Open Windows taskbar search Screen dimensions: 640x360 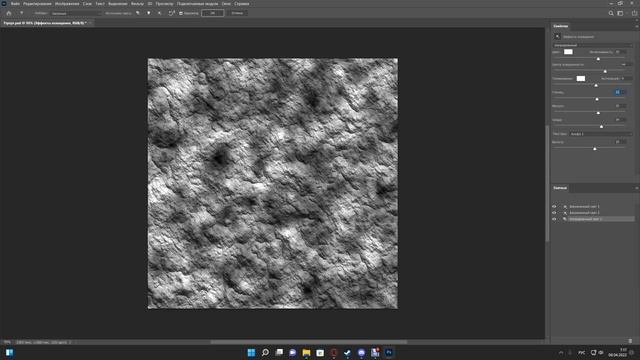pos(265,352)
